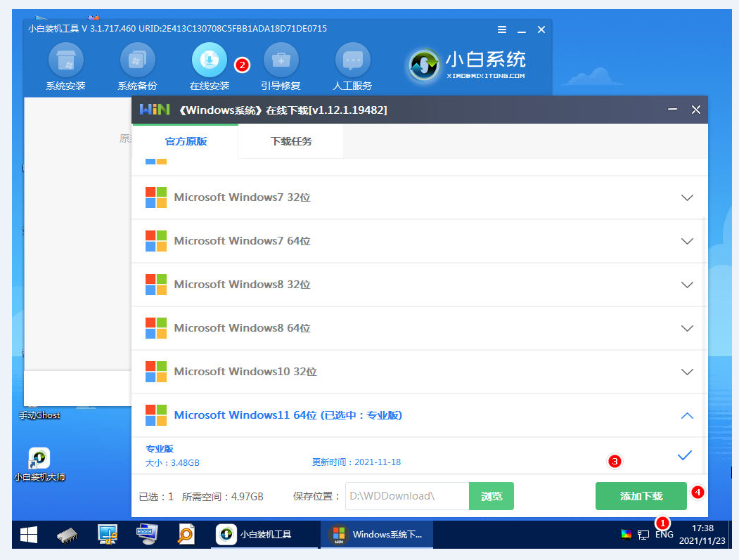Viewport: 739px width, 560px height.
Task: Click the 所需空间：4.97GB text
Action: 222,497
